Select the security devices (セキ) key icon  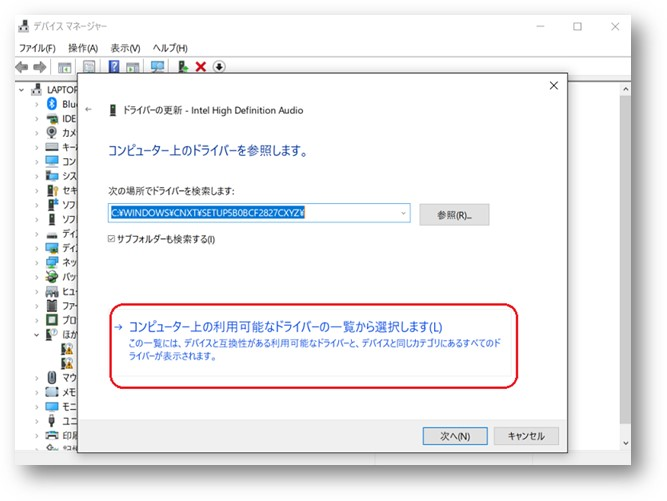point(52,190)
